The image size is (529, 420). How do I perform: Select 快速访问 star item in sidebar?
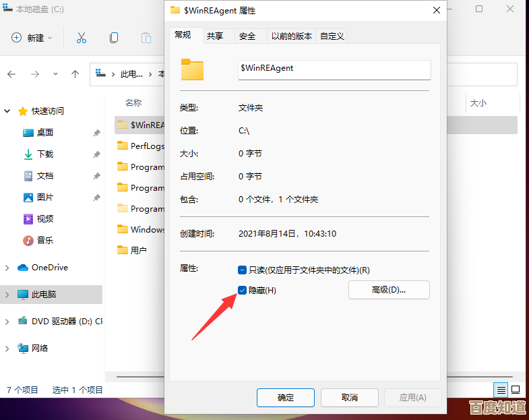(41, 111)
